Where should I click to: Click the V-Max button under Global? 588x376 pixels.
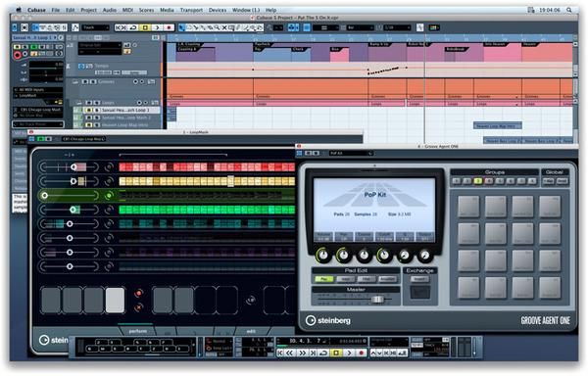pyautogui.click(x=548, y=181)
